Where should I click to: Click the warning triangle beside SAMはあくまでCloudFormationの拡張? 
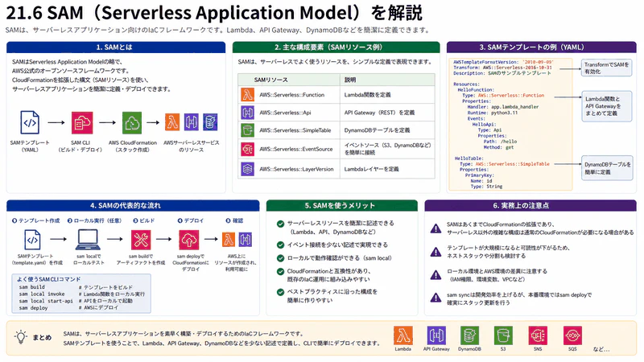tap(436, 228)
